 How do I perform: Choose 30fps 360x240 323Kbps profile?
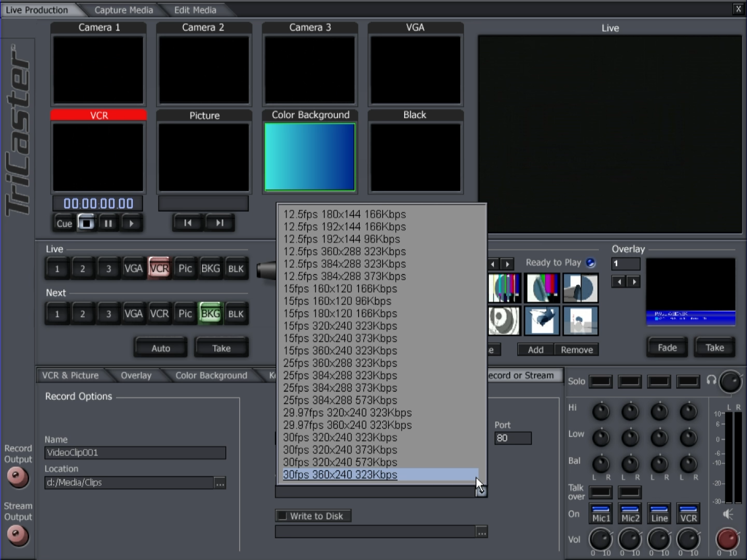(x=380, y=474)
